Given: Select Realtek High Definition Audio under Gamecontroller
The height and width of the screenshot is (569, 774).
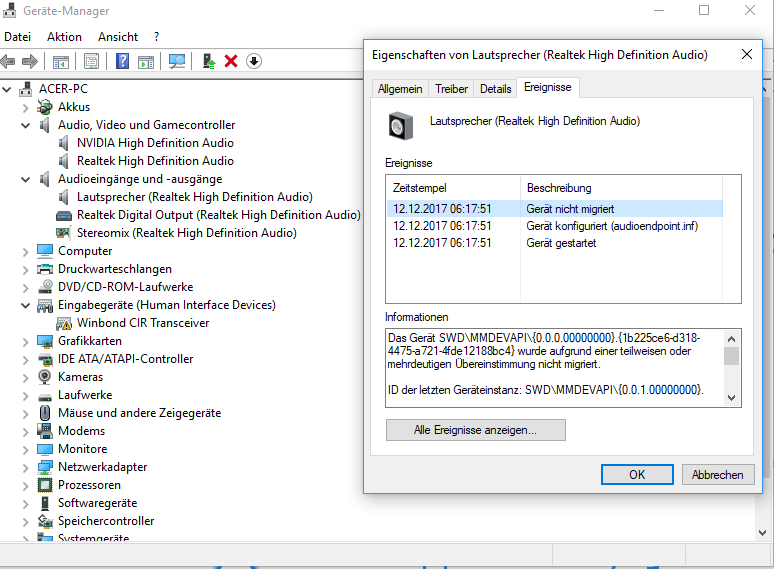Looking at the screenshot, I should 155,161.
